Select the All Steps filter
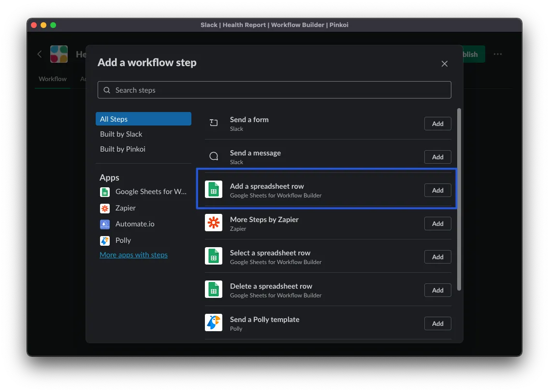The height and width of the screenshot is (392, 549). click(143, 119)
